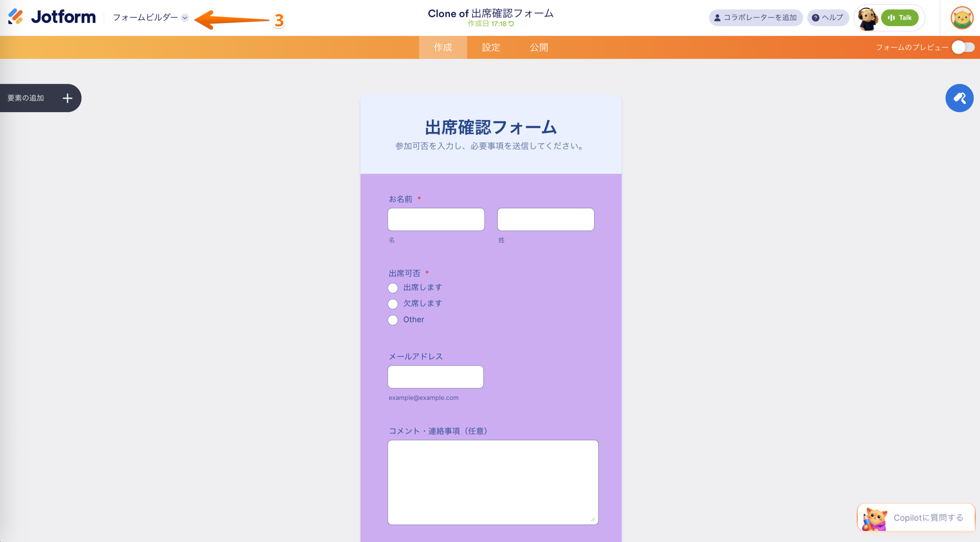
Task: Click the form title Clone of 出席確認フォーム
Action: 490,13
